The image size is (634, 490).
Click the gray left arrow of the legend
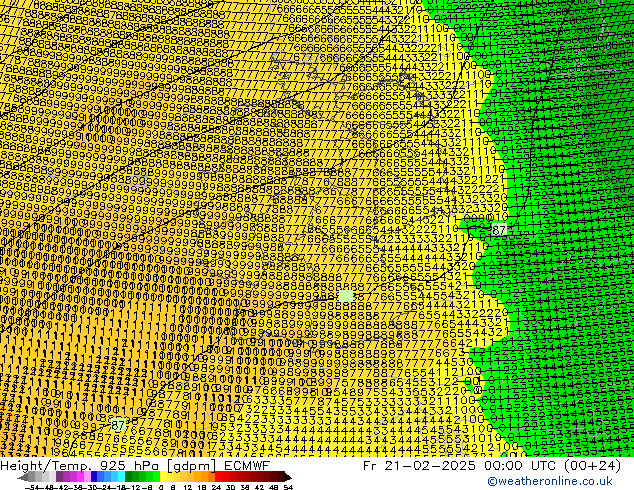click(23, 477)
